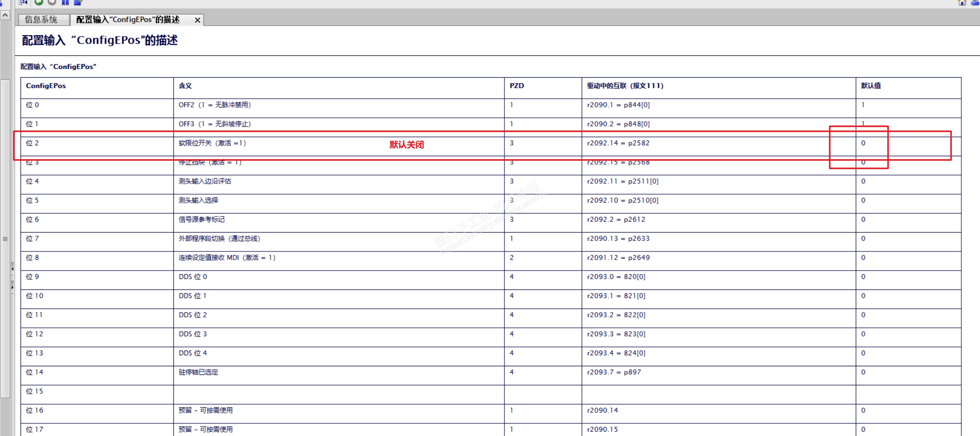Click the left pane scrollbar thumb
The width and height of the screenshot is (980, 436).
pos(5,238)
